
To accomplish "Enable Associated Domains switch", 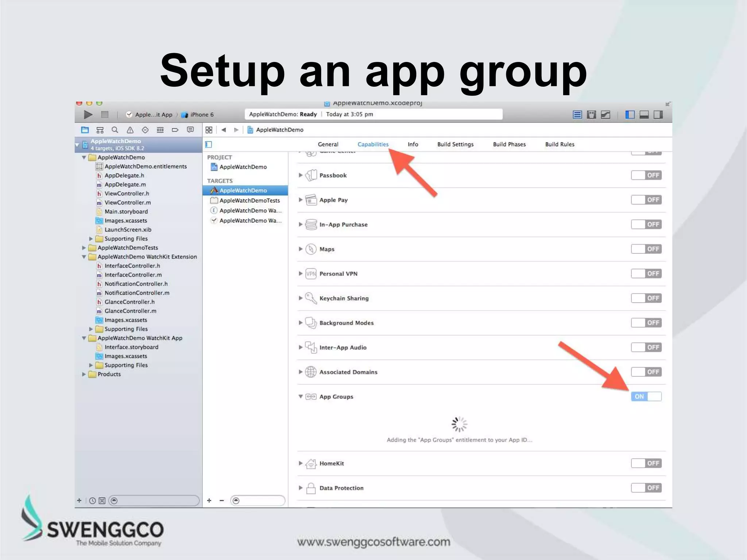I will point(646,372).
